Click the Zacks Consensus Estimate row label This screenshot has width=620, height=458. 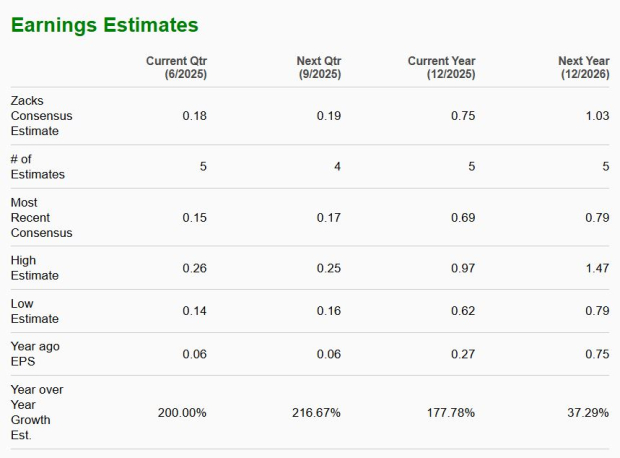[41, 116]
